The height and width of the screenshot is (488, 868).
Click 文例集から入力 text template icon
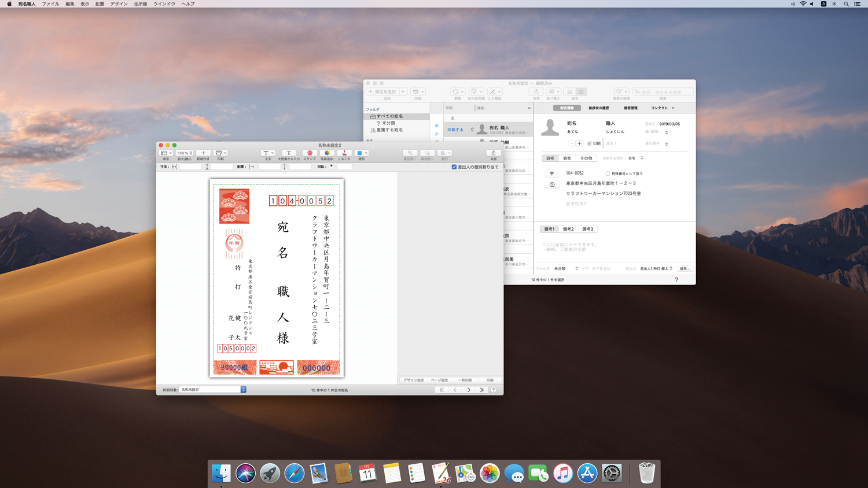pos(289,153)
